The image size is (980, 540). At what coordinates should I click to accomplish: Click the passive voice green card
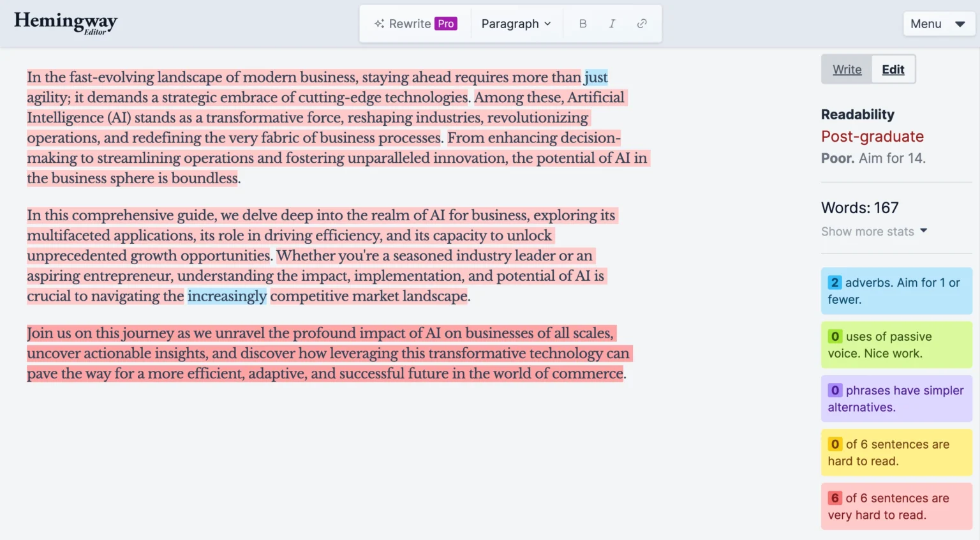(896, 345)
